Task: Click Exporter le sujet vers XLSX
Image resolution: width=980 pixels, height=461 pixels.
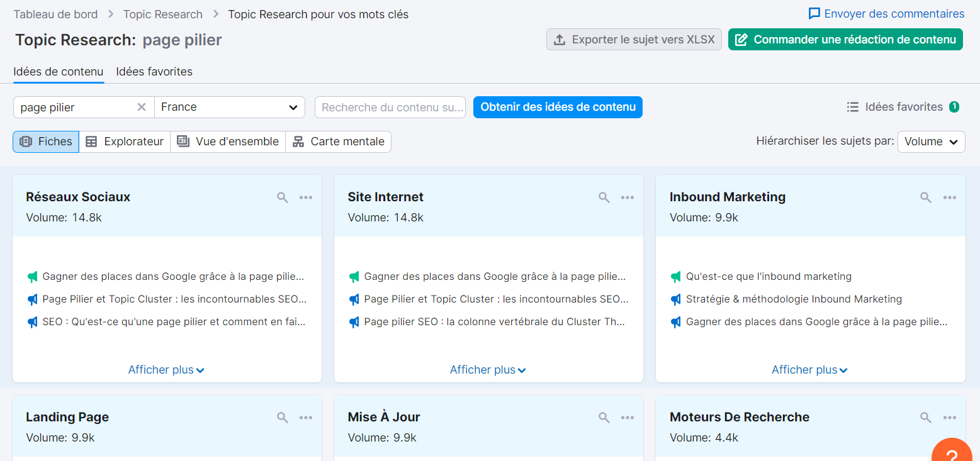Action: (x=634, y=40)
